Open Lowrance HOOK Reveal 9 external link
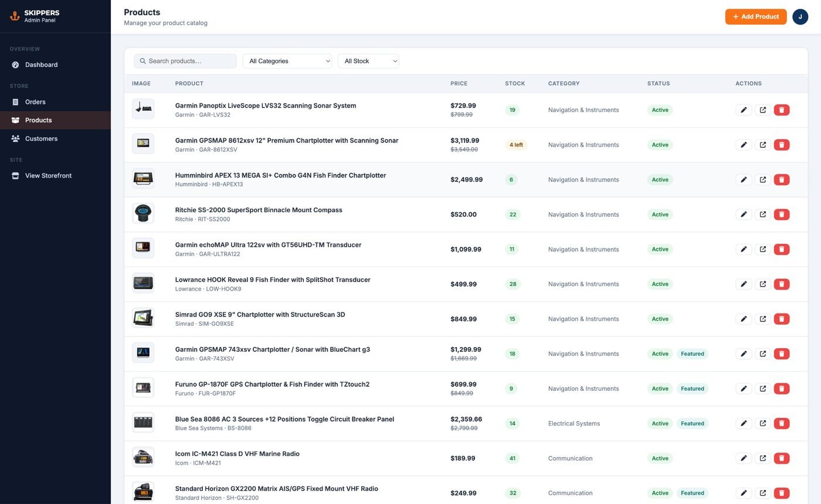The image size is (821, 504). click(763, 284)
